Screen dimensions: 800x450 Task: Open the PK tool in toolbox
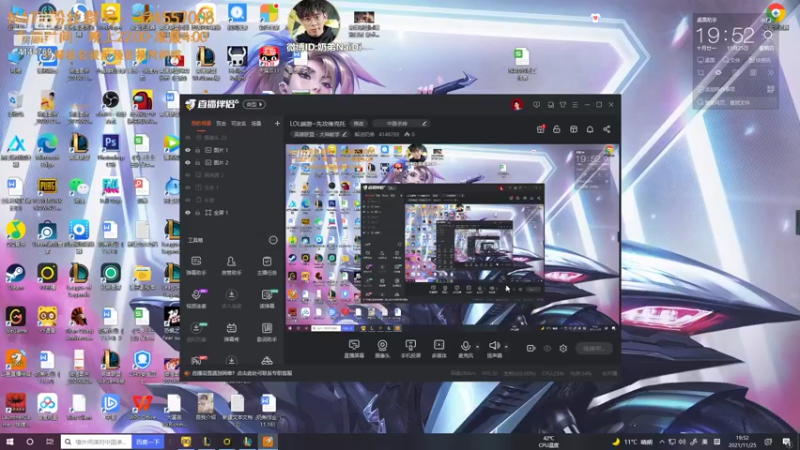click(196, 361)
